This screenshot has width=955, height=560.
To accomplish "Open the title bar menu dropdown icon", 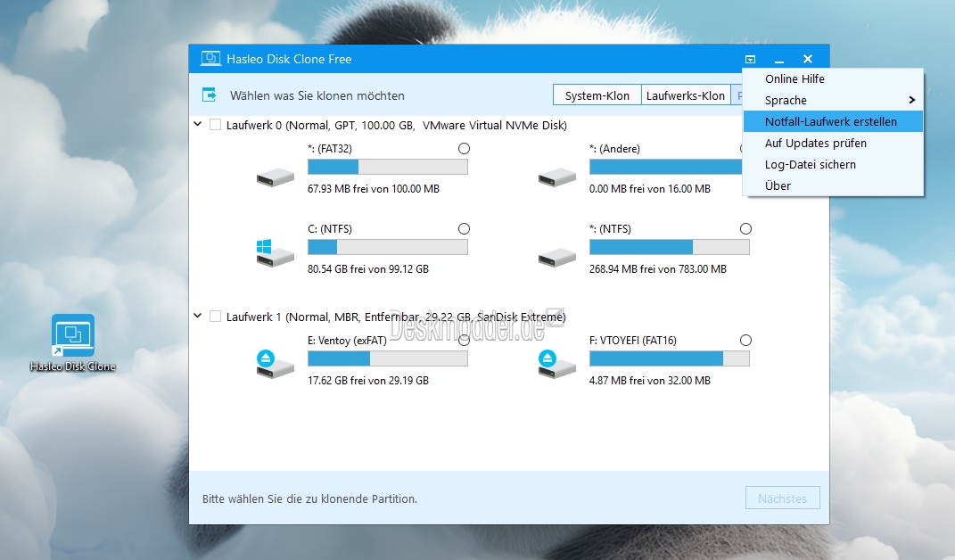I will click(x=751, y=59).
